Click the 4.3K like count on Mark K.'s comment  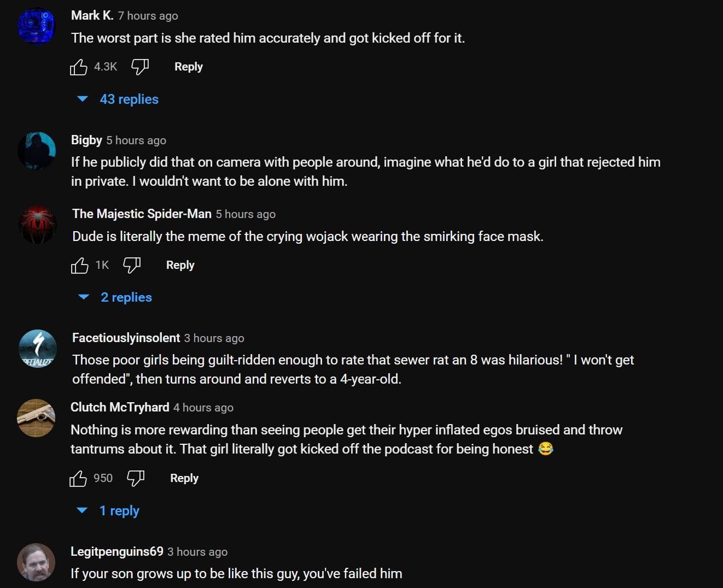(105, 66)
